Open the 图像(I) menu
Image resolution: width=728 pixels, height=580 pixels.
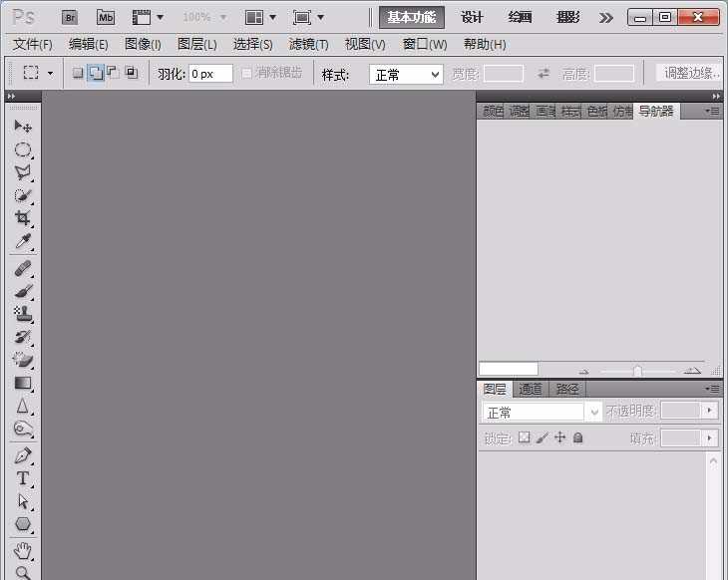click(x=143, y=45)
